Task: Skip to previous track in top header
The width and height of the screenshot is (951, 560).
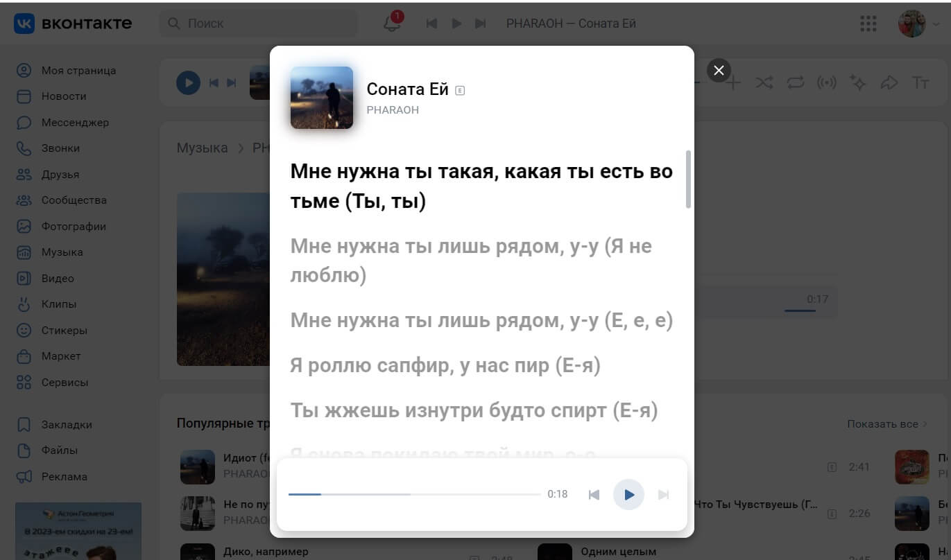Action: click(x=431, y=24)
